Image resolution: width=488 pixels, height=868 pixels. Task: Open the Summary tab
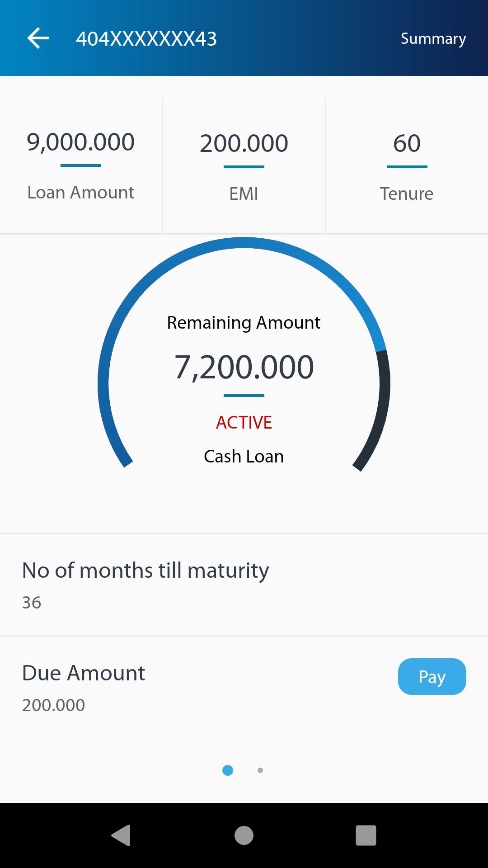point(433,39)
